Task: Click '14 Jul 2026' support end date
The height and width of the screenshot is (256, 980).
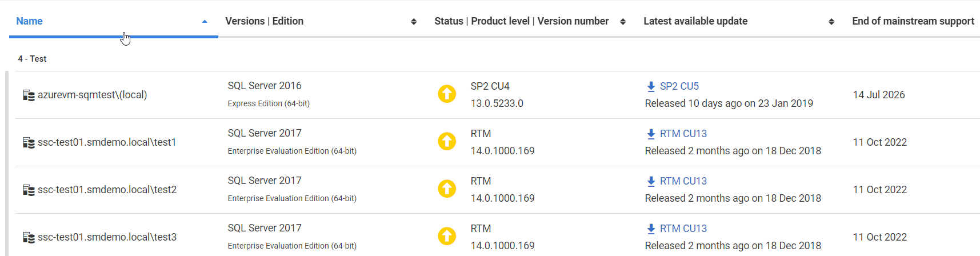Action: [879, 95]
